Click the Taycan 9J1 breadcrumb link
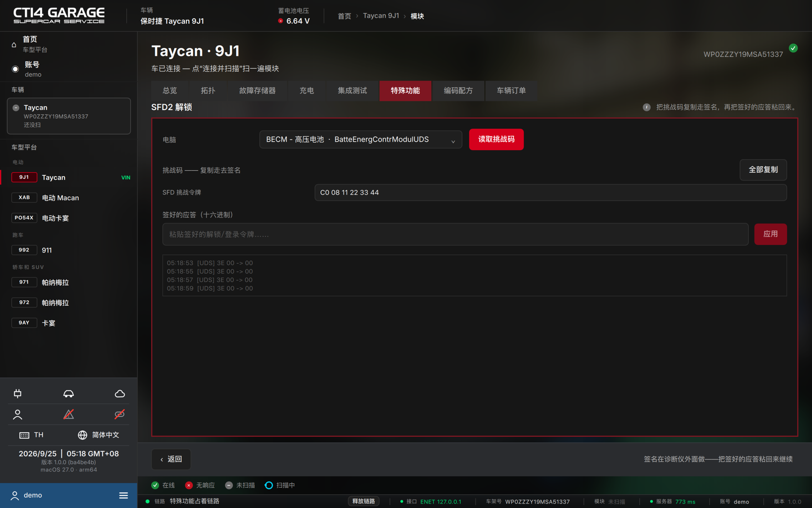This screenshot has width=812, height=508. click(x=381, y=16)
